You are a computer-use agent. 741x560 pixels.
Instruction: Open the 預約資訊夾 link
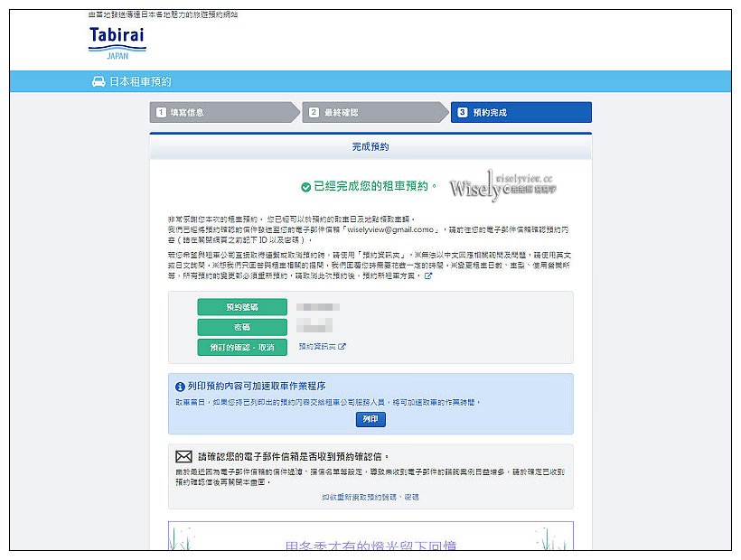[317, 346]
